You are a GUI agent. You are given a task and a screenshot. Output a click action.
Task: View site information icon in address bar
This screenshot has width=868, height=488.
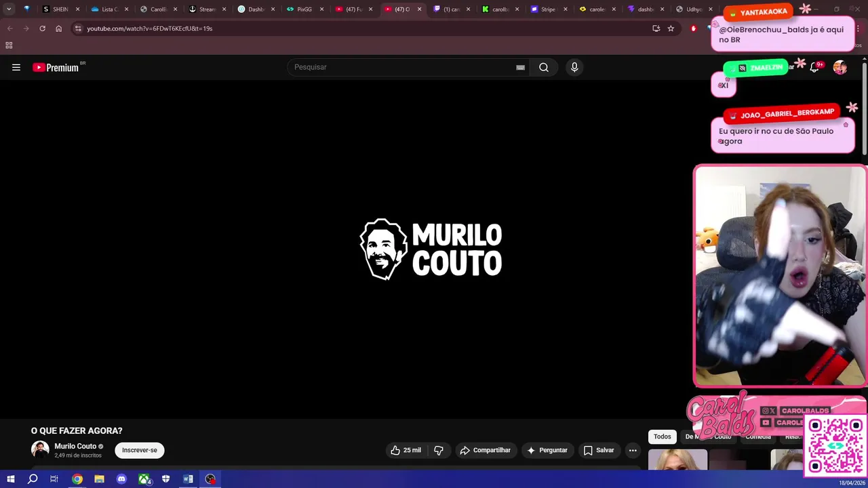tap(78, 28)
